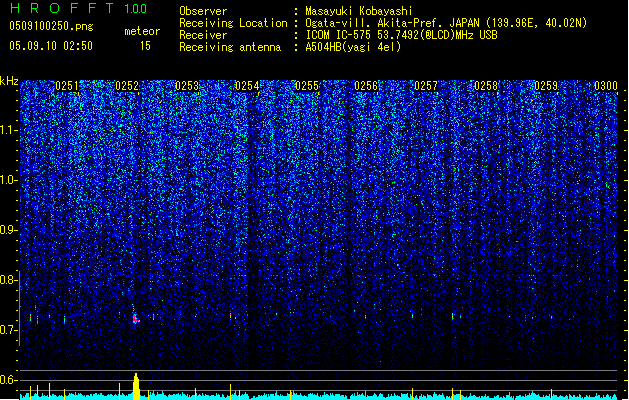
Task: Click the 0254 time marker
Action: pos(247,86)
